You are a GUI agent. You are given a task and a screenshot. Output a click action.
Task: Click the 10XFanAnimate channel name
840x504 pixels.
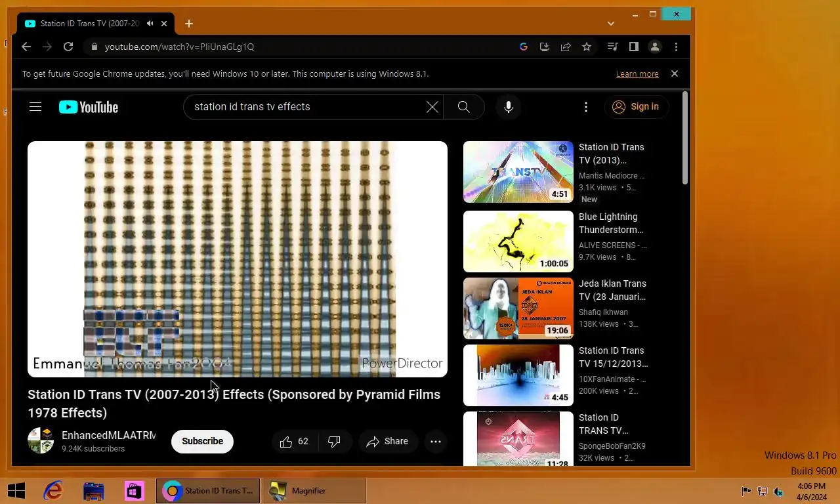tap(612, 379)
